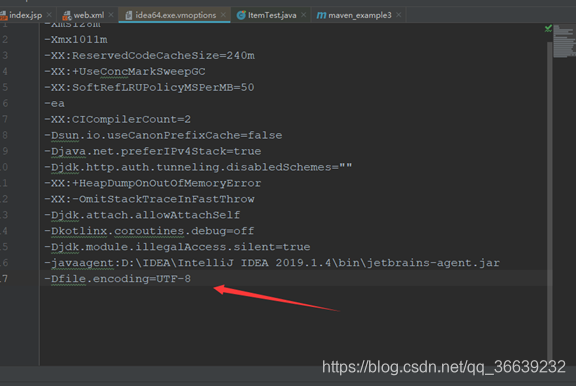Click the -Dfile.encoding=UTF-8 line
Image resolution: width=576 pixels, height=386 pixels.
point(118,279)
